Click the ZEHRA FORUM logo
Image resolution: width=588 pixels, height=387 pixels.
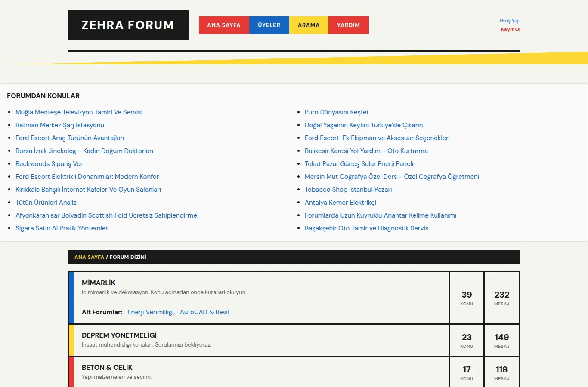[x=128, y=25]
